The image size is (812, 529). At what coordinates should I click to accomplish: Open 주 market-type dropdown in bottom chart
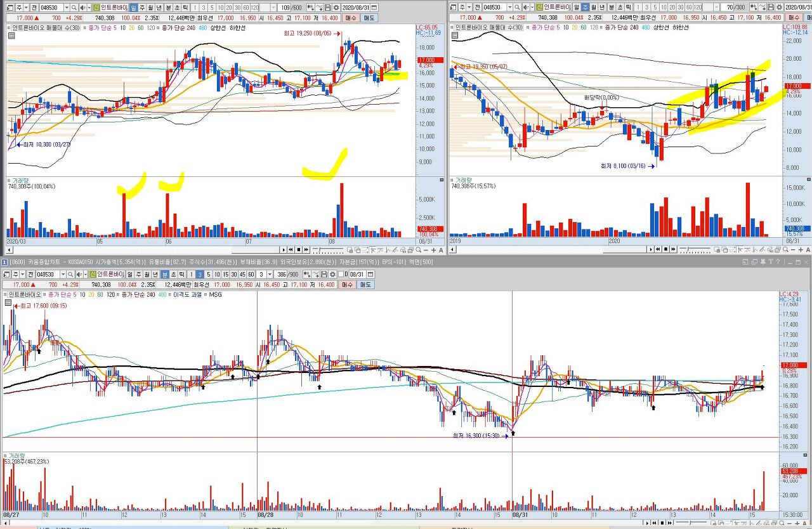[x=23, y=273]
